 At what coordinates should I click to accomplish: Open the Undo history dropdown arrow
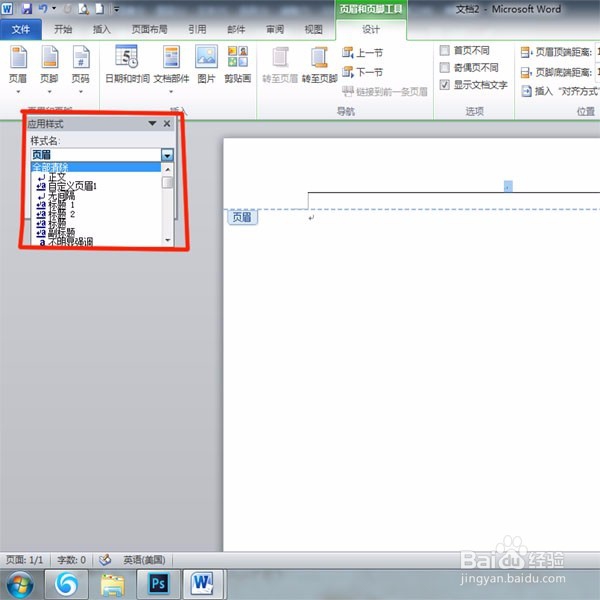pyautogui.click(x=54, y=8)
